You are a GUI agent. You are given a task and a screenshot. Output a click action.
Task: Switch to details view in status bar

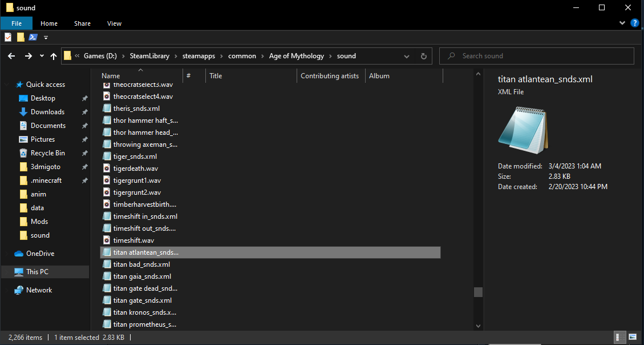point(620,337)
